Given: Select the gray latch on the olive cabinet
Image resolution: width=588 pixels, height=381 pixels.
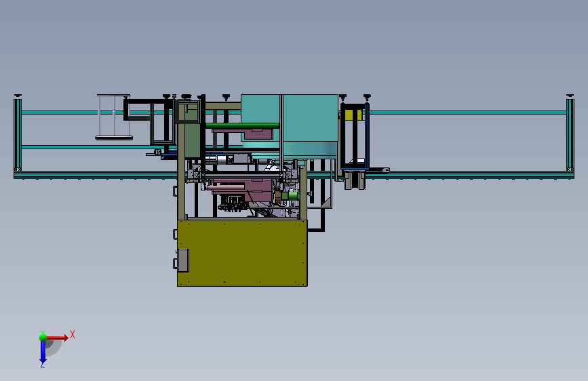Looking at the screenshot, I should pyautogui.click(x=183, y=260).
